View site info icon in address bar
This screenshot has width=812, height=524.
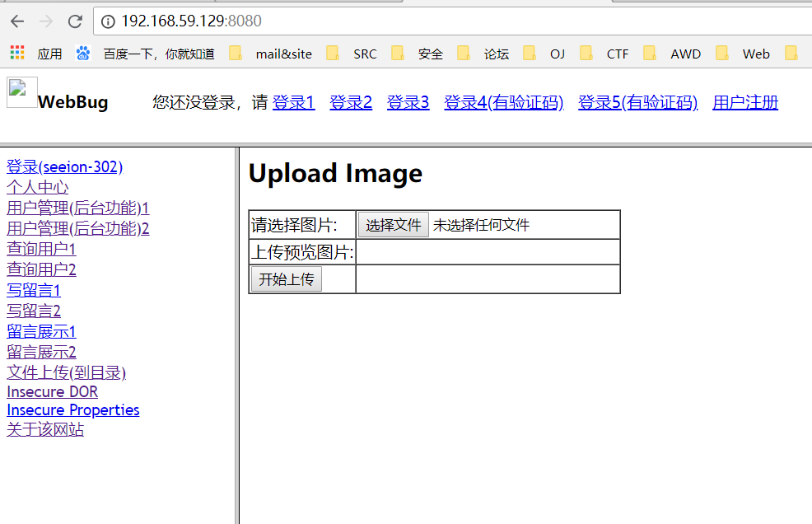pos(108,21)
